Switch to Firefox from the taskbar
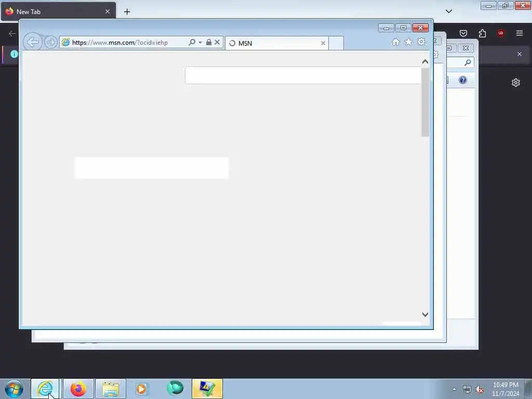 click(x=78, y=389)
